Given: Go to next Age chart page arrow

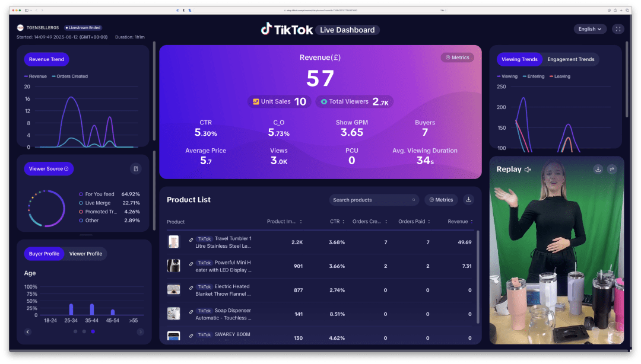Looking at the screenshot, I should point(140,332).
